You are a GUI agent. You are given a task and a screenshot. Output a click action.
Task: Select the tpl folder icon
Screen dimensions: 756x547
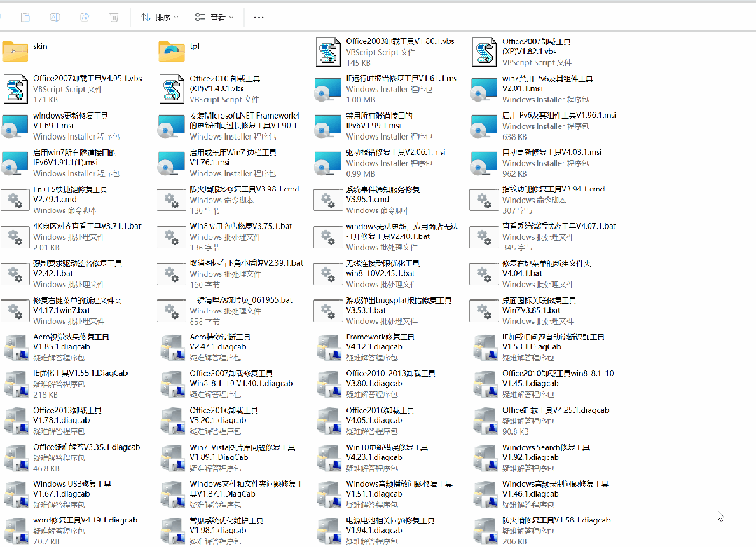(171, 51)
